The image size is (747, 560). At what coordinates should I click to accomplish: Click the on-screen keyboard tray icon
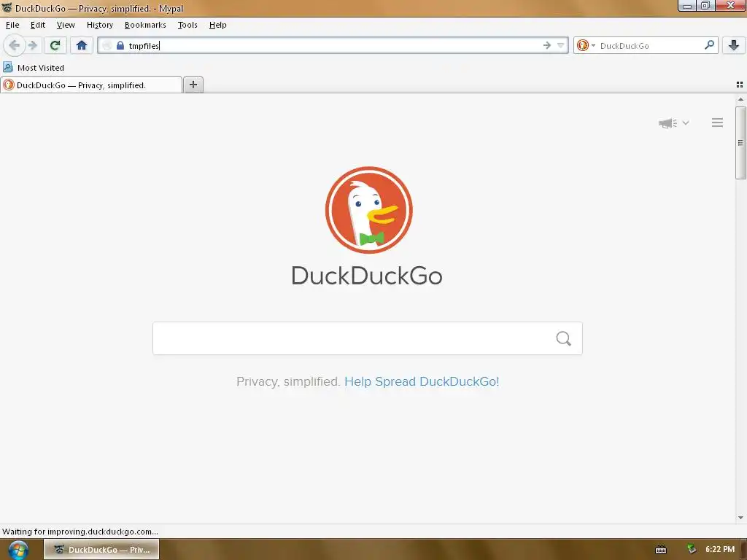661,550
